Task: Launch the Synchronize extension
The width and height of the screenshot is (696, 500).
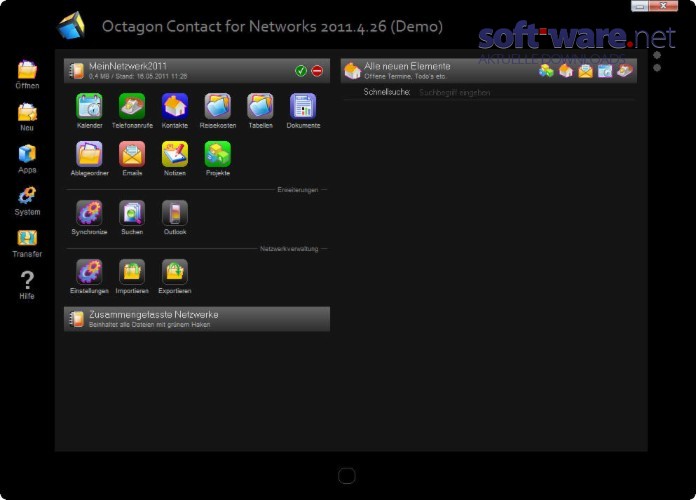Action: (x=89, y=213)
